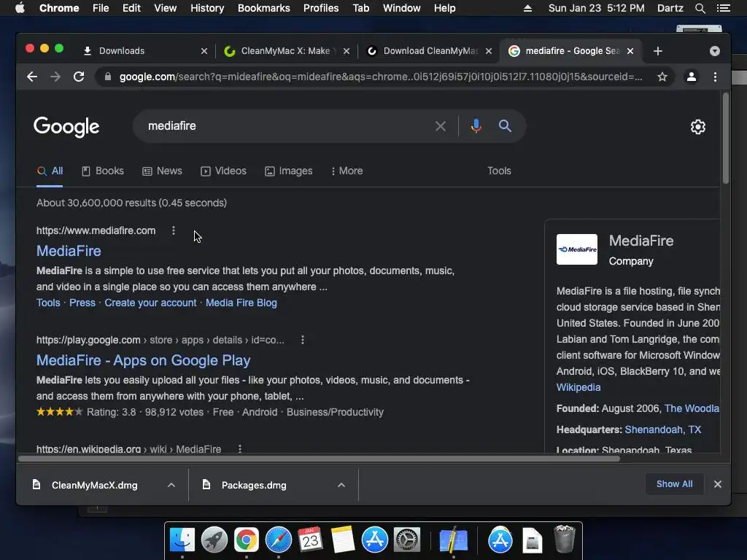Viewport: 747px width, 560px height.
Task: Click the address bar URL
Action: [x=380, y=77]
